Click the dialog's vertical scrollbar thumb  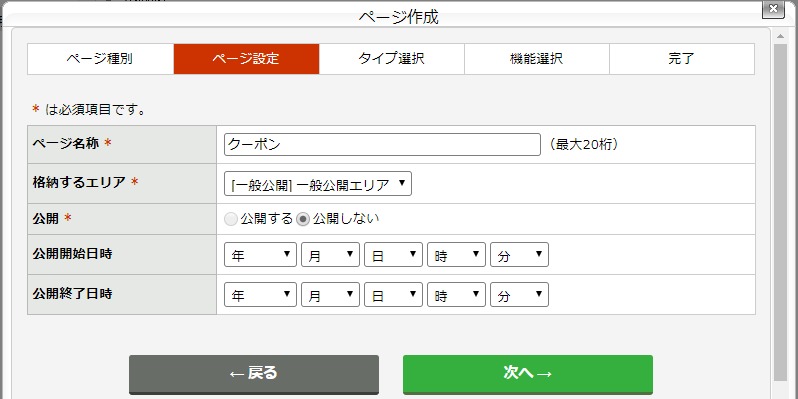coord(780,212)
